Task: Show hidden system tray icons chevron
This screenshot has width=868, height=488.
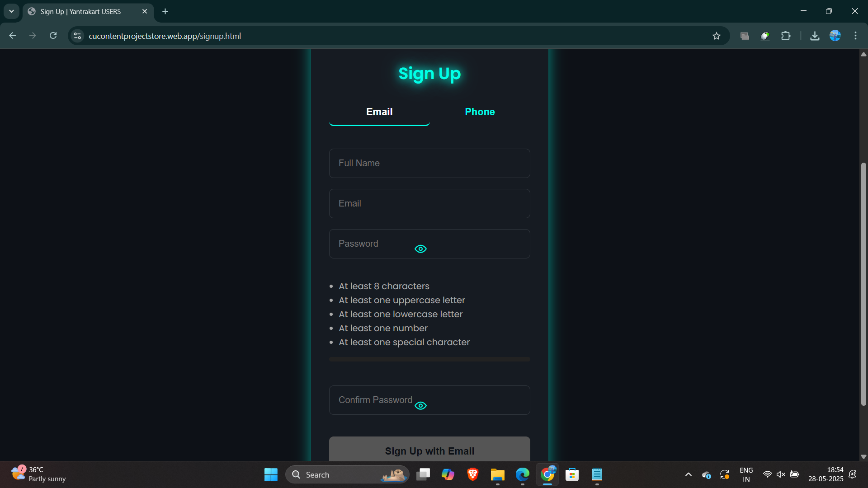Action: (689, 474)
